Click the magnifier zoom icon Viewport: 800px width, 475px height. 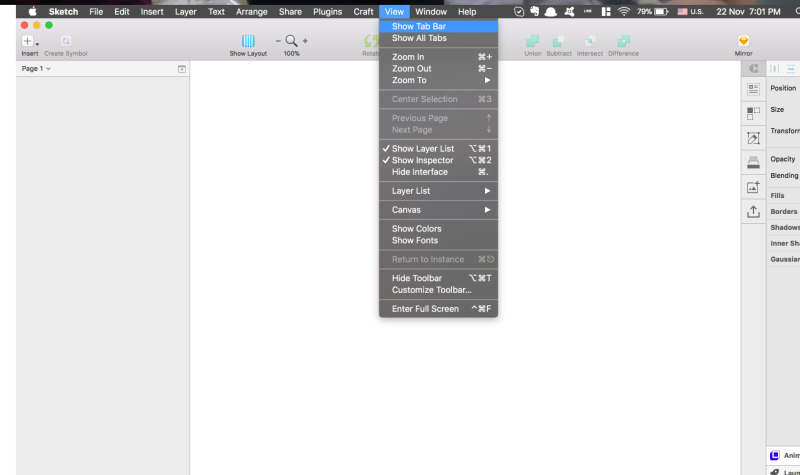pos(291,41)
